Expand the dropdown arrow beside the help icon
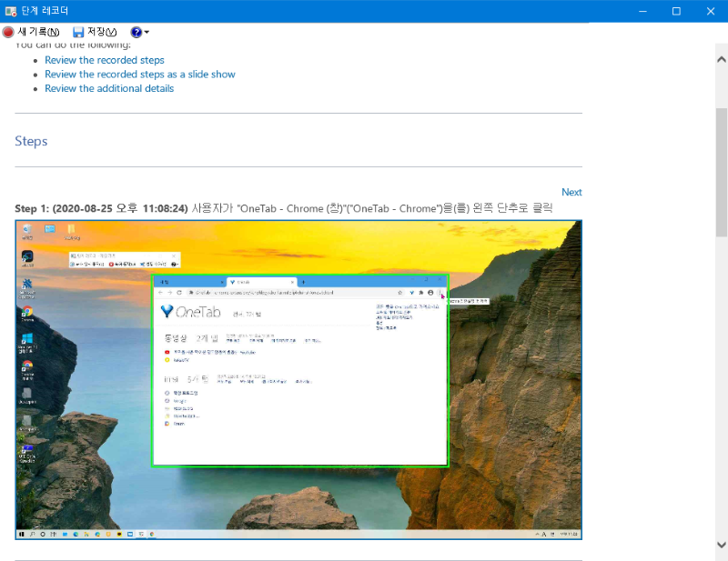728x561 pixels. tap(147, 33)
